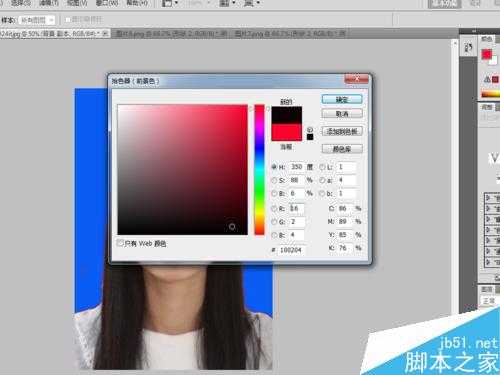Click the small black web-safe color swatch
Viewport: 500px width, 375px height.
click(x=310, y=137)
